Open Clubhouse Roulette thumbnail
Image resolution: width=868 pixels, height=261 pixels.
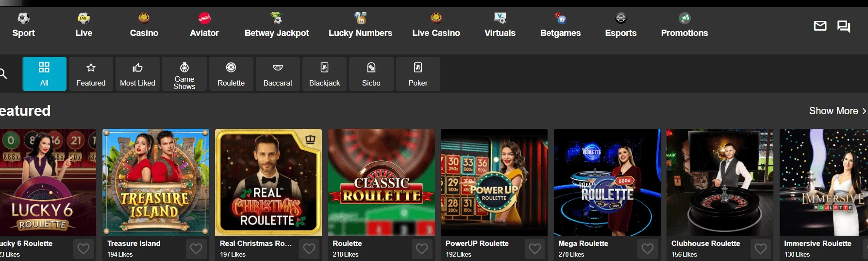[720, 182]
